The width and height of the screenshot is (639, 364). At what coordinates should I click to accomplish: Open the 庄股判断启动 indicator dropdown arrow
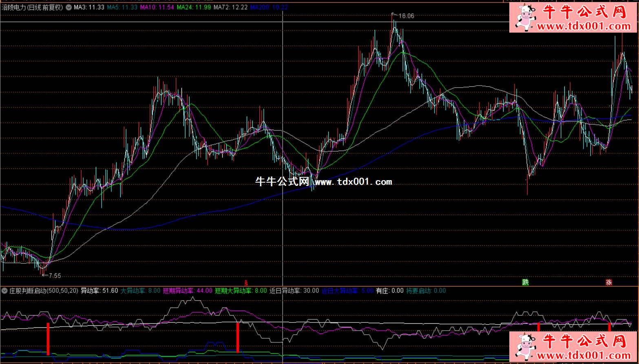coord(4,291)
